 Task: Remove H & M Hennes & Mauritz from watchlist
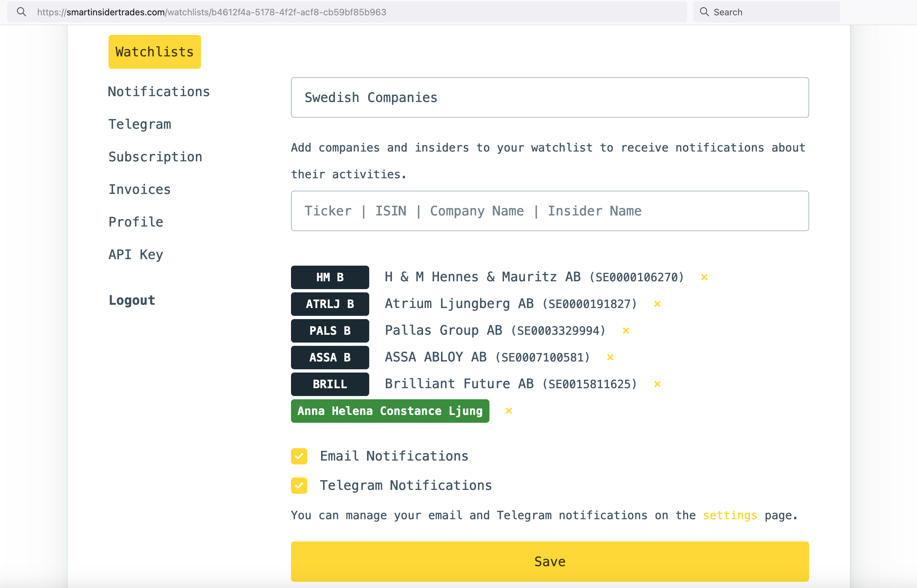pos(704,276)
